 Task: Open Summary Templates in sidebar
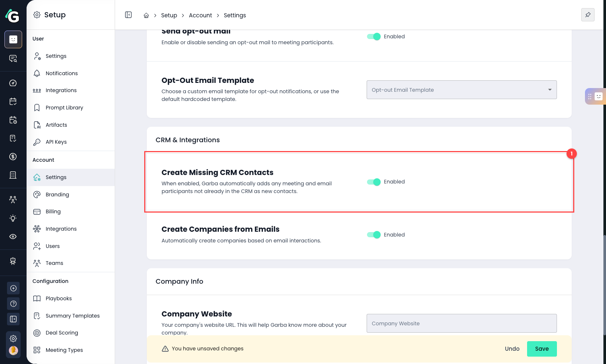[x=71, y=316]
